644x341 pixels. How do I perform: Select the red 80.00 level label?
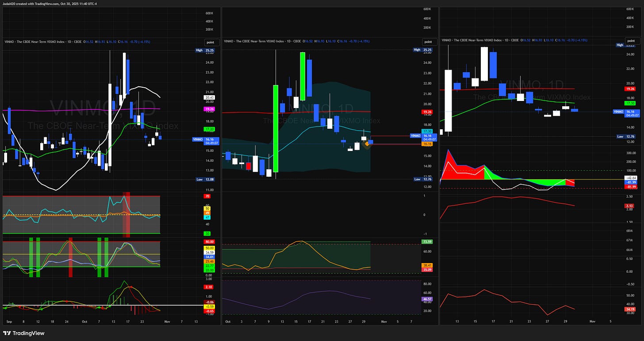point(209,242)
